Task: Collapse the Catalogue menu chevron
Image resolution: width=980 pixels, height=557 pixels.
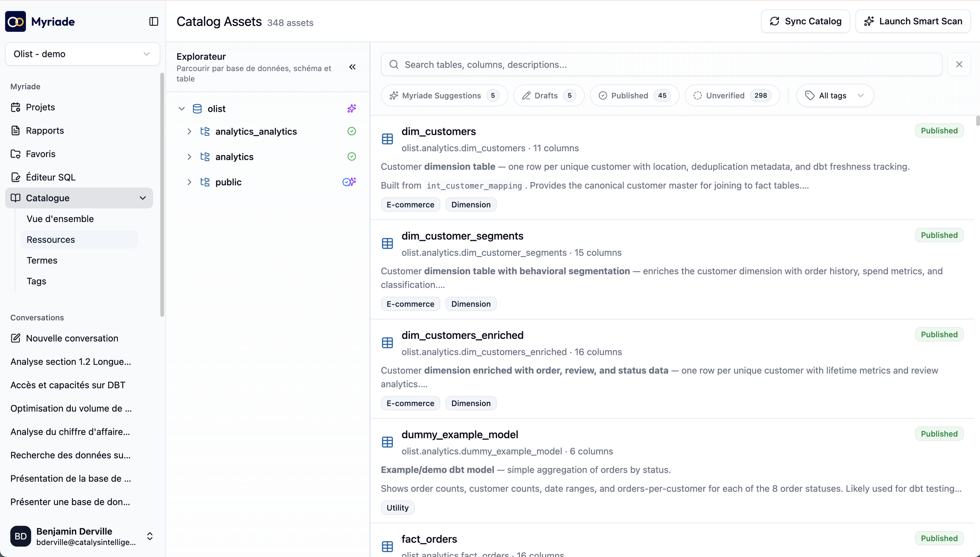Action: pyautogui.click(x=143, y=198)
